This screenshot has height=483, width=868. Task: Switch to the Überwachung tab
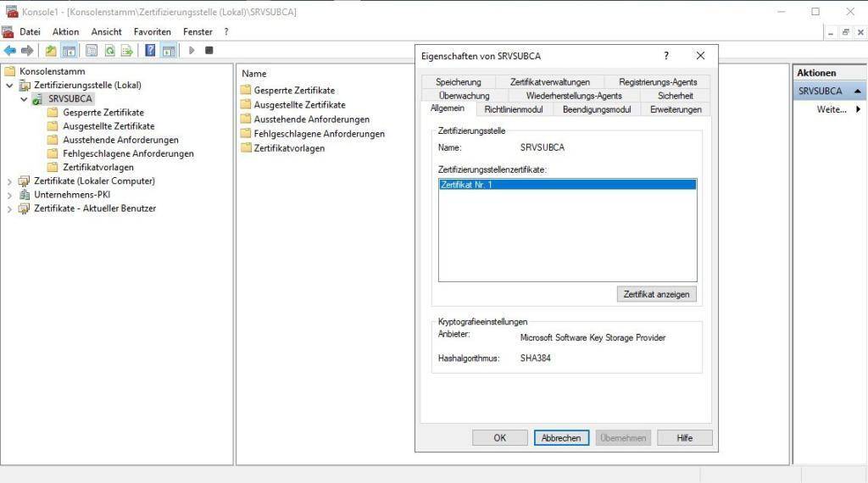(x=465, y=96)
